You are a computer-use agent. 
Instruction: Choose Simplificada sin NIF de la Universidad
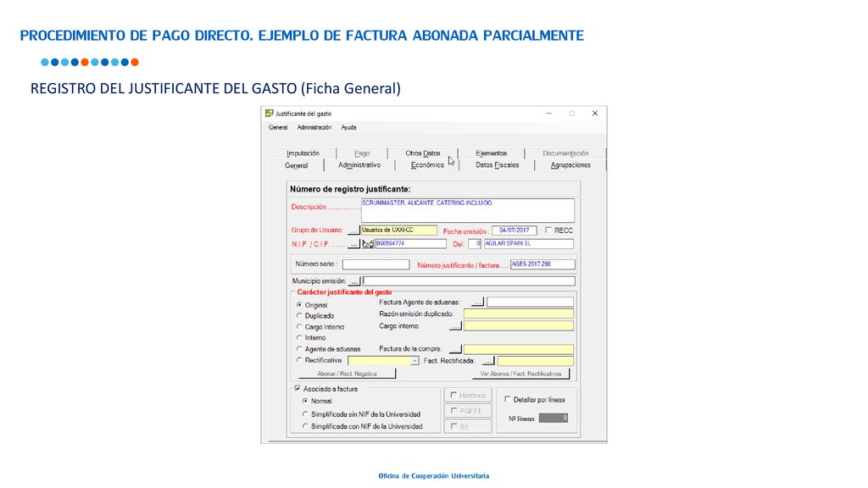[x=305, y=413]
